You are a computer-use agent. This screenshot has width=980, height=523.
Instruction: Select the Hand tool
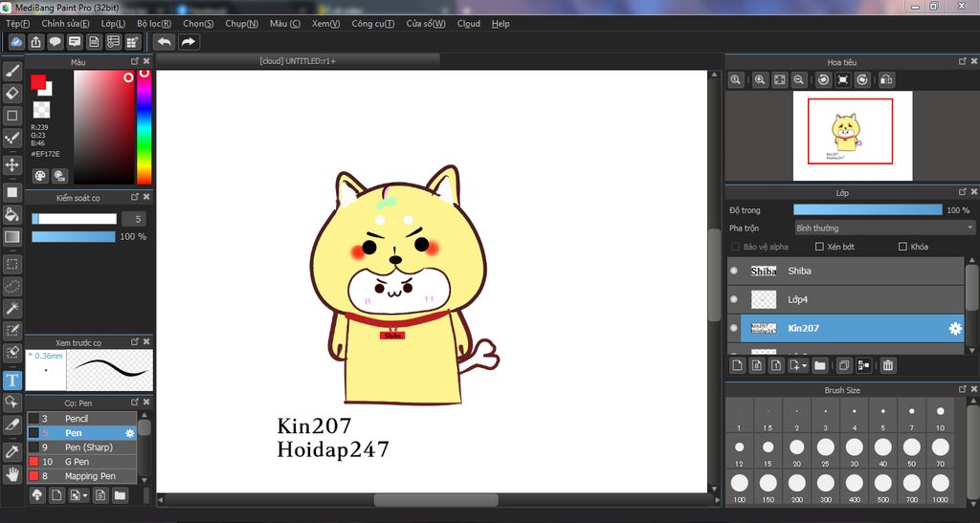pos(11,474)
